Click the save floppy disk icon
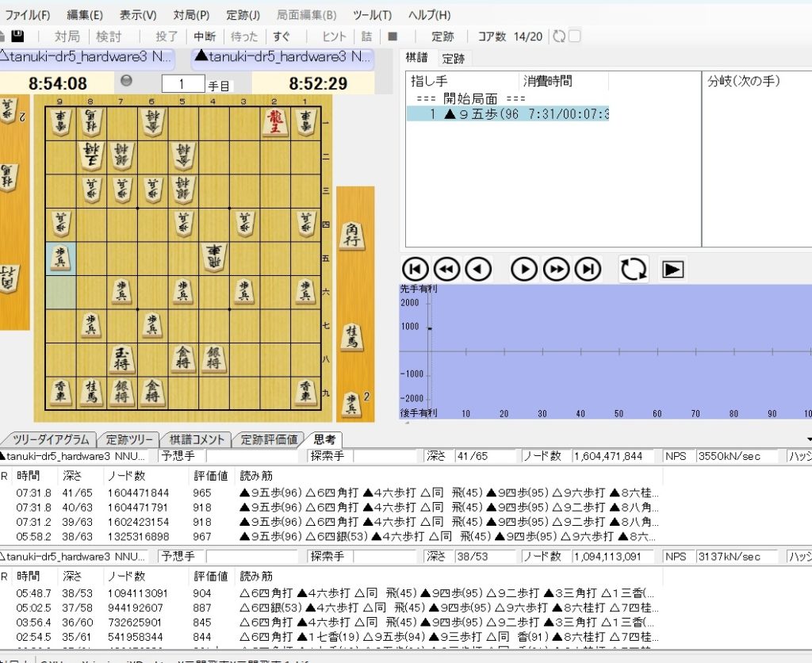 [17, 36]
